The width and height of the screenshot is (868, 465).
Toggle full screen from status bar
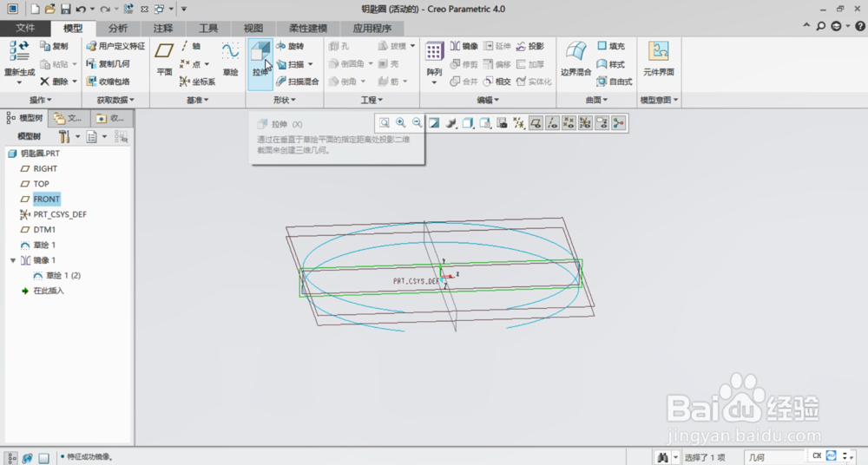[x=43, y=458]
